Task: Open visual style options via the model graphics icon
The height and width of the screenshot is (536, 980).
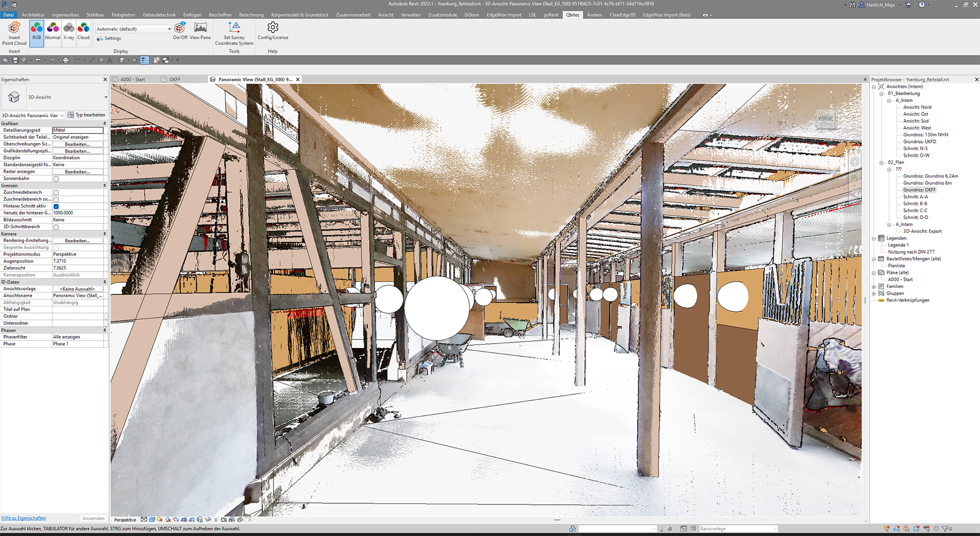Action: pyautogui.click(x=152, y=519)
